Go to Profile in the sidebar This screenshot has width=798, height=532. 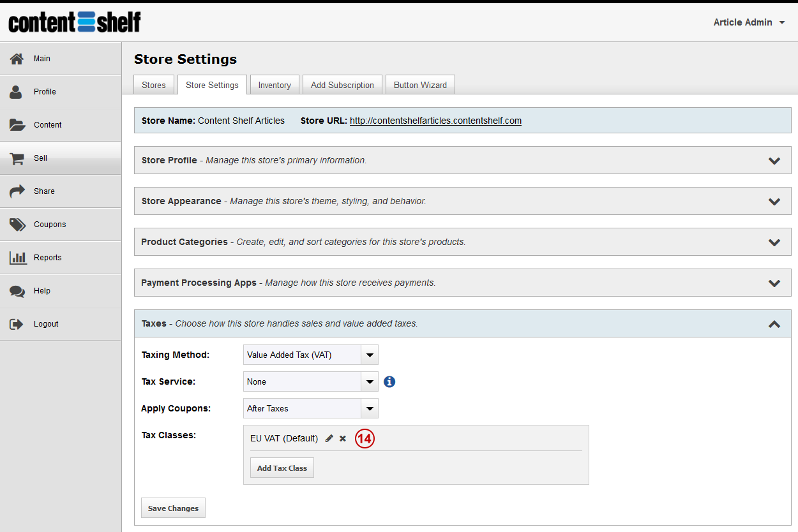pos(61,92)
